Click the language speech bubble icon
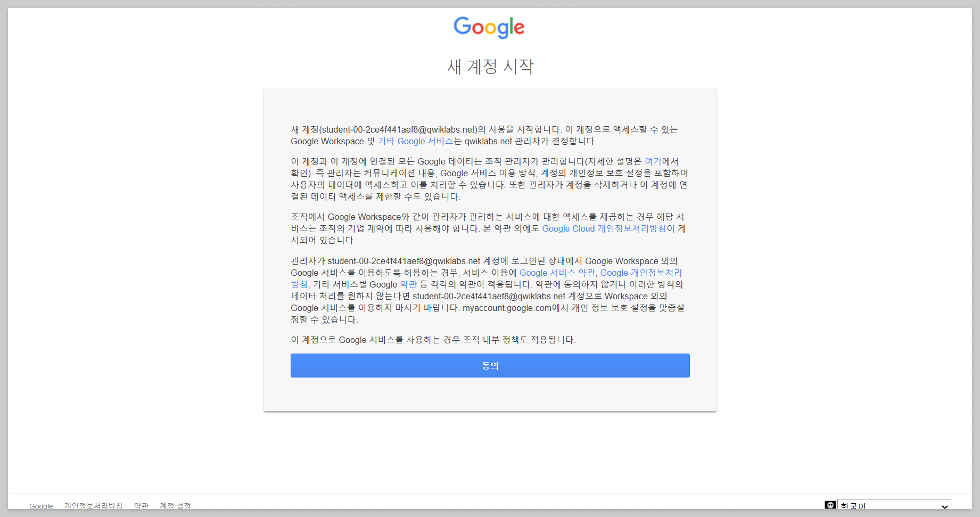The height and width of the screenshot is (517, 980). coord(830,505)
